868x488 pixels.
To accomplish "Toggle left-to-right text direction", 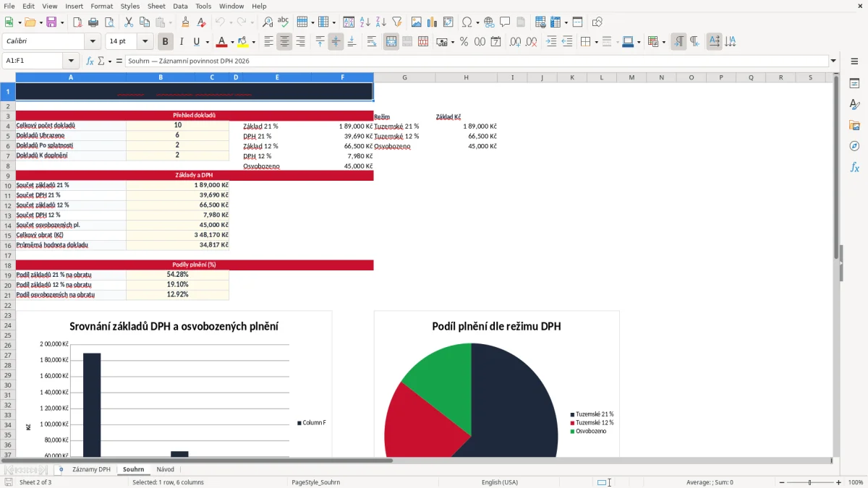I will (678, 42).
